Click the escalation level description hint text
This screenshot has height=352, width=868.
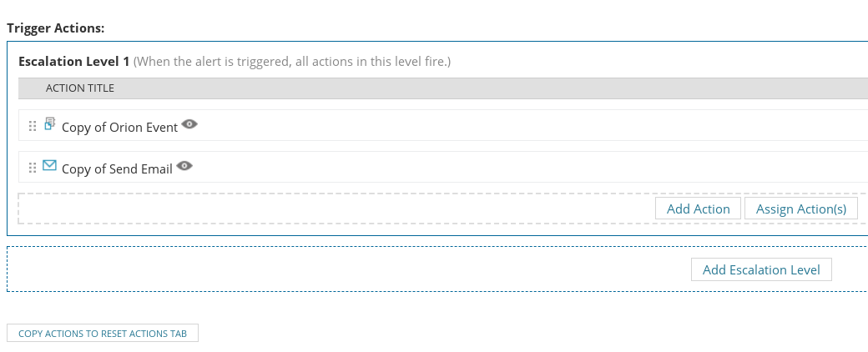[x=292, y=62]
